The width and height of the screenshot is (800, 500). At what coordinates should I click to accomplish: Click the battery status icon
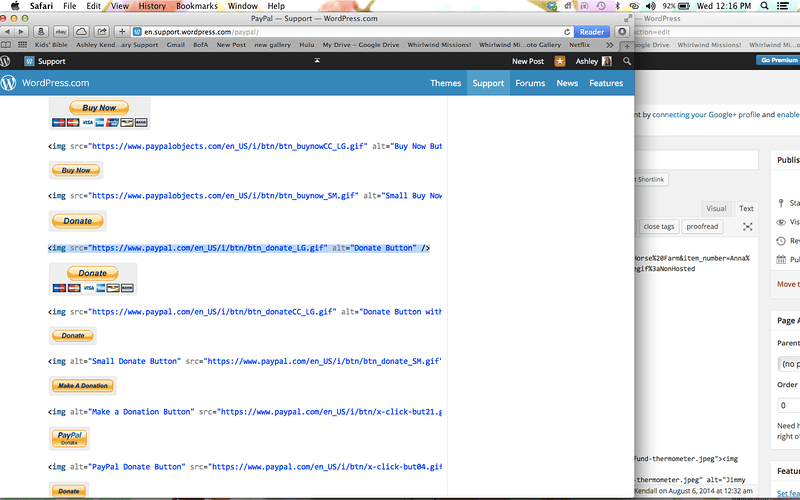click(684, 6)
